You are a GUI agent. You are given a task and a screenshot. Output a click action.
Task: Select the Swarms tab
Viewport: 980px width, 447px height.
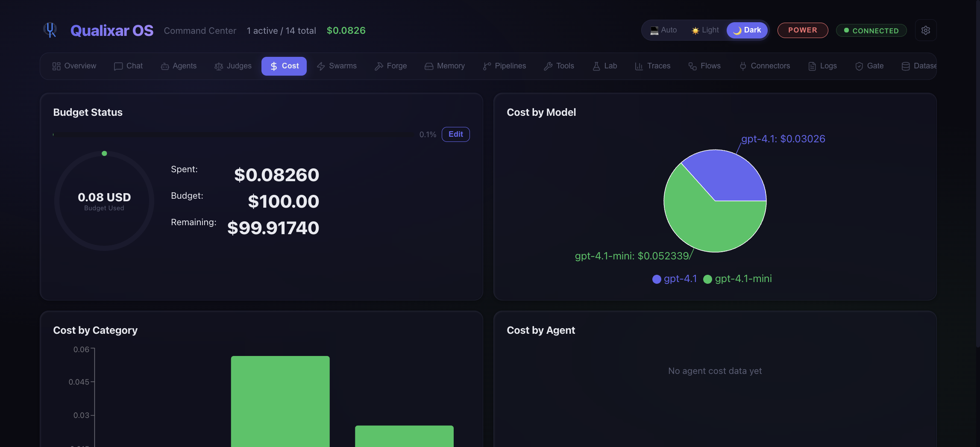[x=337, y=66]
